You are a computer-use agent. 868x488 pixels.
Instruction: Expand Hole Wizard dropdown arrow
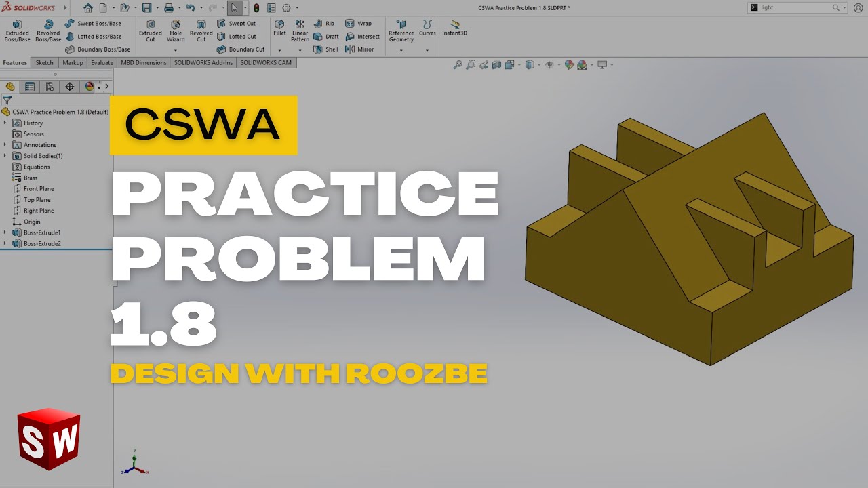176,50
